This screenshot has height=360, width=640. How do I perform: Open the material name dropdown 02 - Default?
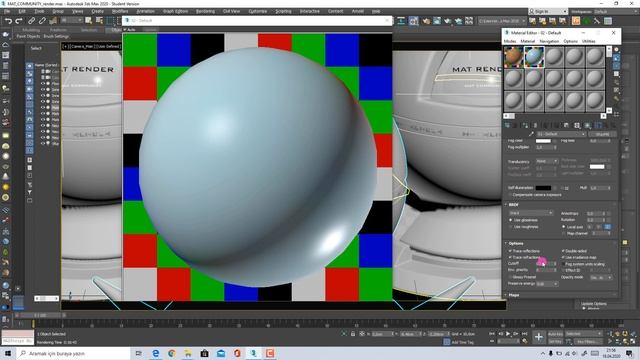(562, 134)
